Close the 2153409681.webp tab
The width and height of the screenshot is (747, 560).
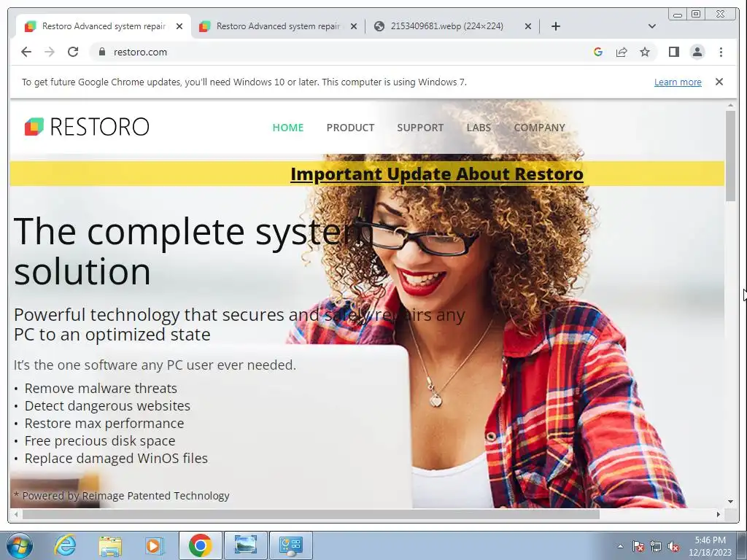tap(528, 26)
